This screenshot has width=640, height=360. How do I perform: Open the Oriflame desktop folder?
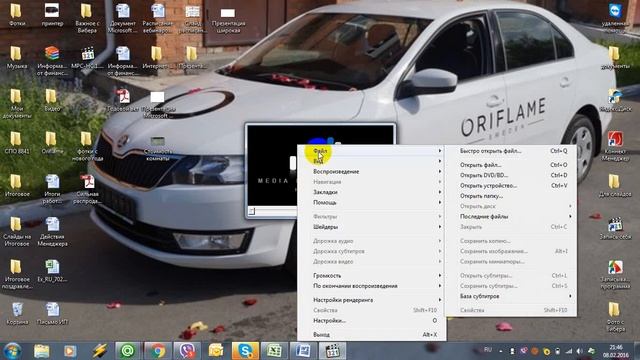(x=52, y=143)
